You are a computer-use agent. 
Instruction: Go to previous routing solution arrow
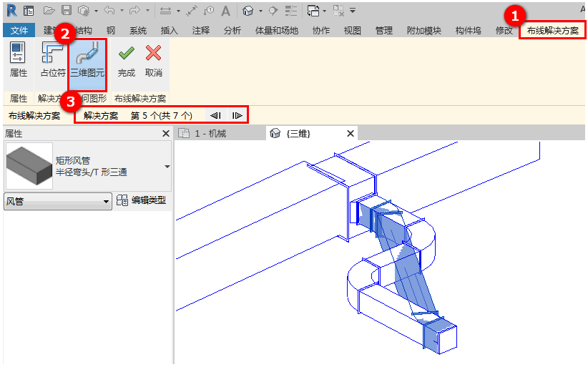tap(215, 115)
